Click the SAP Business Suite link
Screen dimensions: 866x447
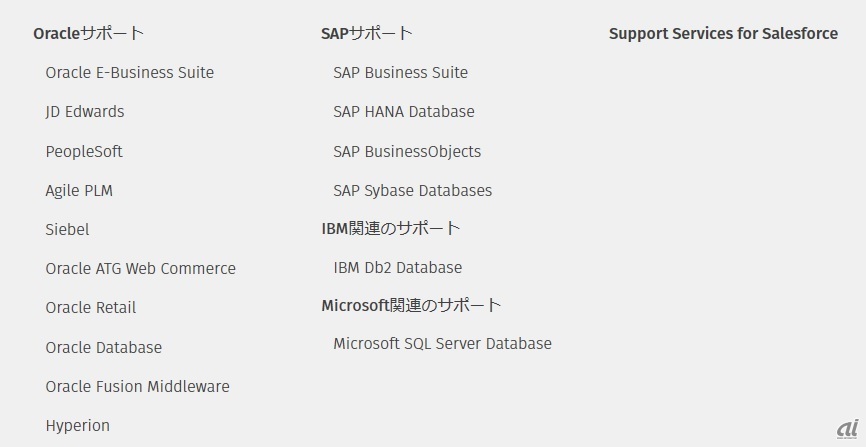pos(400,73)
